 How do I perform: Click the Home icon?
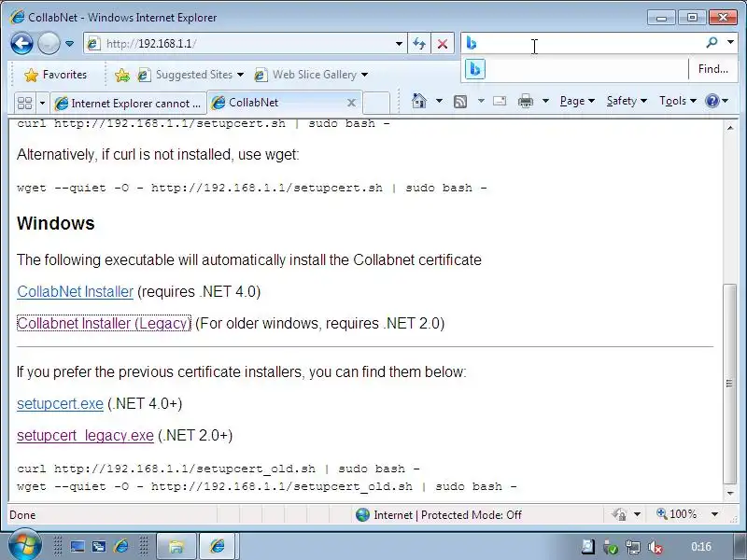click(418, 101)
